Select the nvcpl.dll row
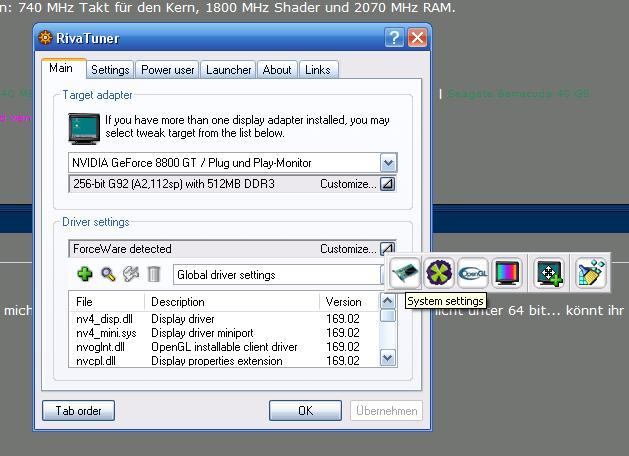This screenshot has height=456, width=629. click(225, 361)
